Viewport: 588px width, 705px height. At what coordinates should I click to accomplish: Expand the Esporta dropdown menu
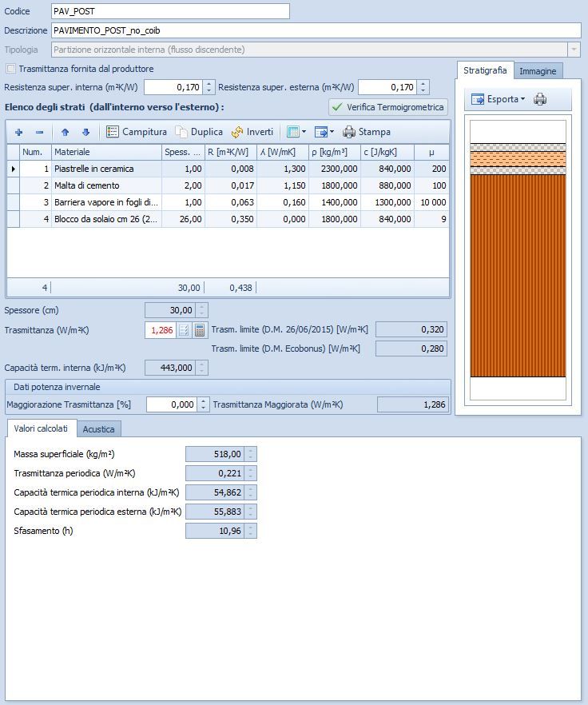click(499, 99)
